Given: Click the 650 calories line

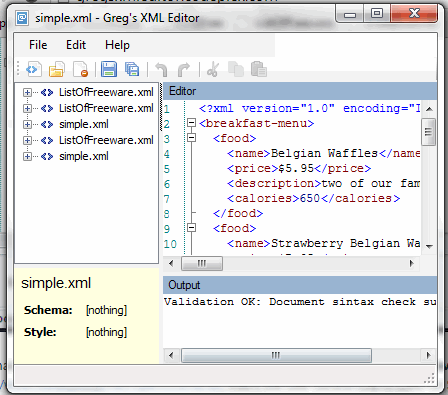Looking at the screenshot, I should 313,198.
